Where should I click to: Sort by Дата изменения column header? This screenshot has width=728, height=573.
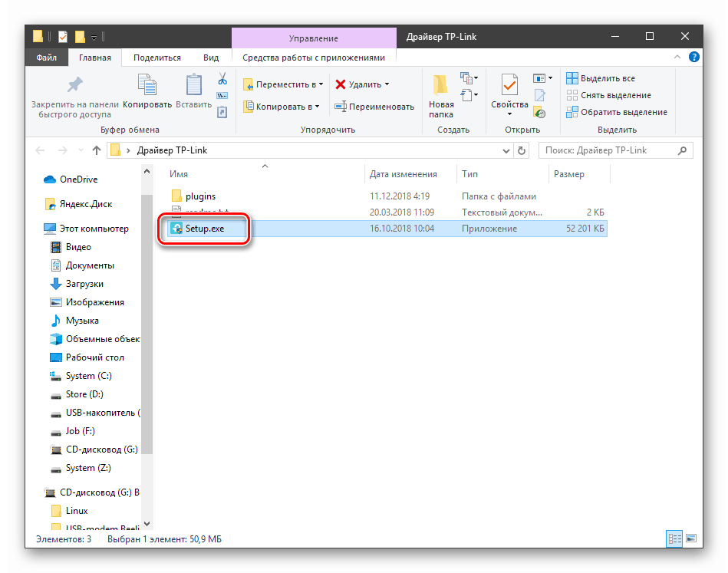(x=410, y=174)
